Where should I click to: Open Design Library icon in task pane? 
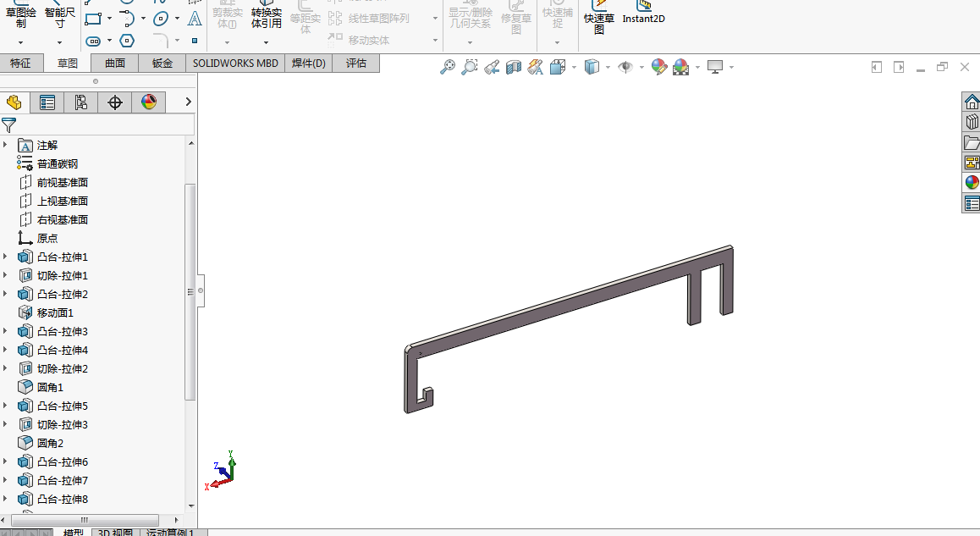972,122
